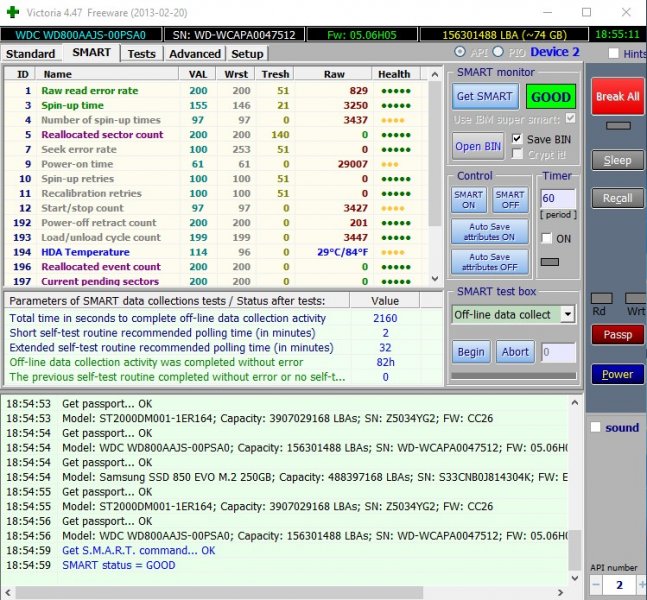
Task: Open the Off-line data collect dropdown
Action: click(x=568, y=314)
